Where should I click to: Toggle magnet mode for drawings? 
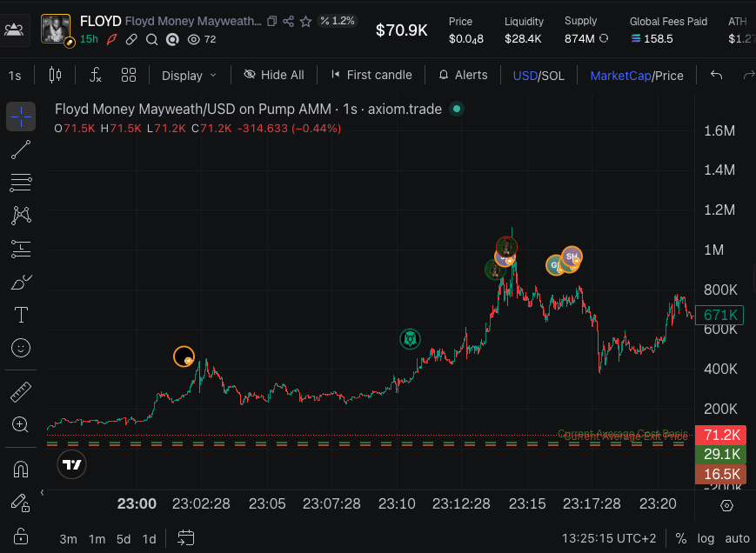coord(21,470)
